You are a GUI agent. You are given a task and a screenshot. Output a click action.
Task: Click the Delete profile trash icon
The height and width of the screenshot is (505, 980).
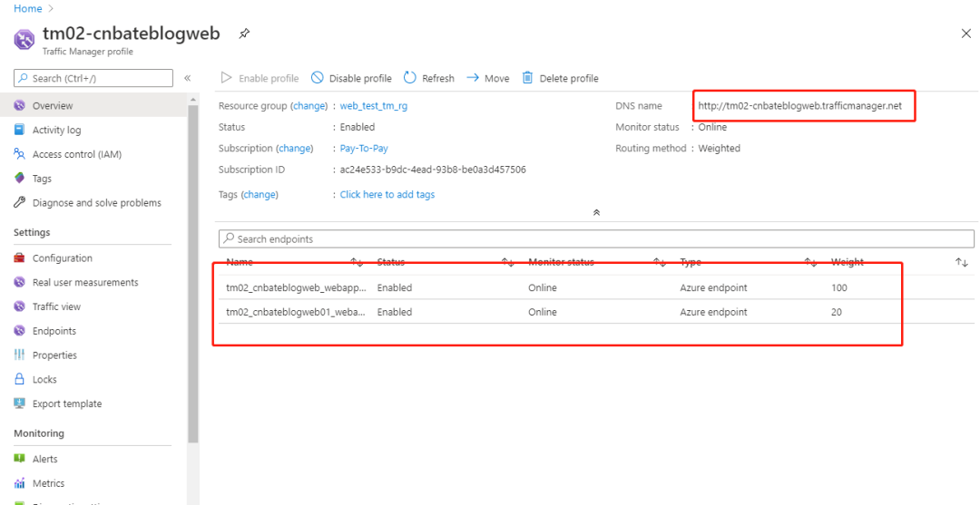(x=527, y=78)
